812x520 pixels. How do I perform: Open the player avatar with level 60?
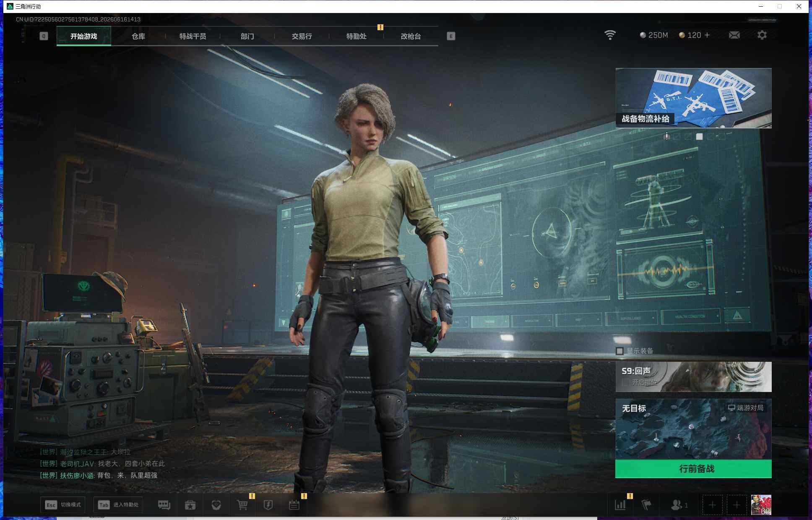761,505
